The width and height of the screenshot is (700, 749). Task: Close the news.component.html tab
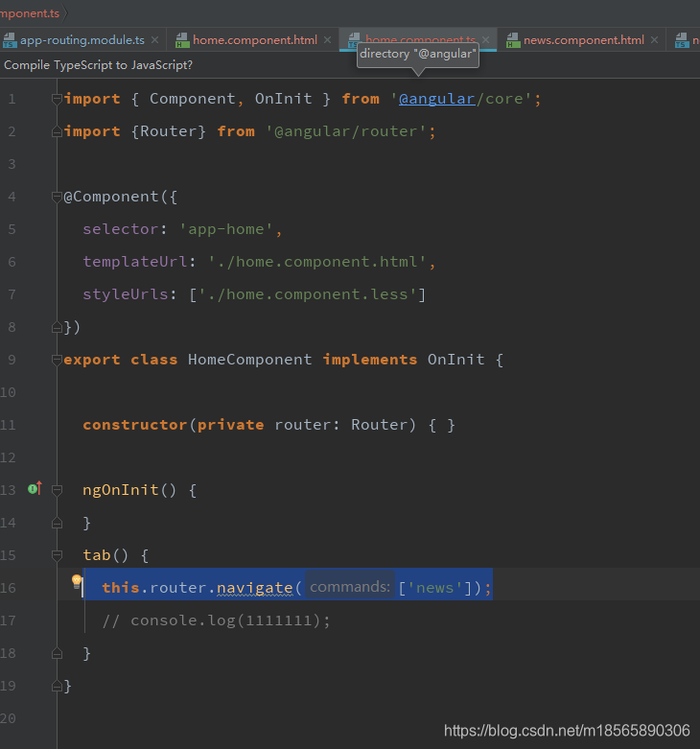coord(655,40)
